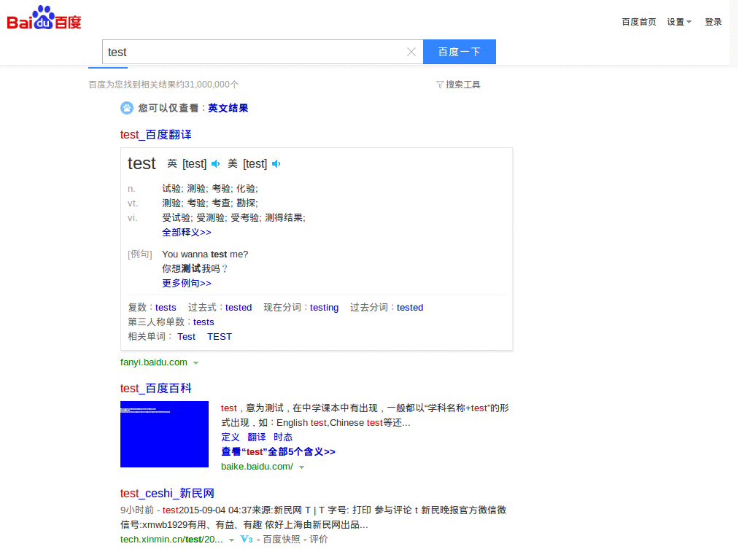This screenshot has height=560, width=747.
Task: Clear the search box with the X icon
Action: click(411, 51)
